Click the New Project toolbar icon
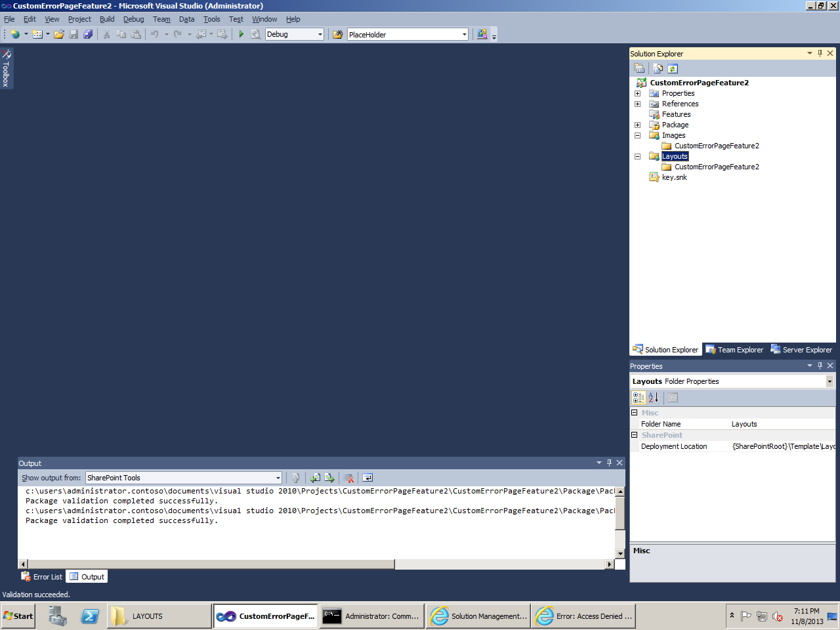 [15, 34]
